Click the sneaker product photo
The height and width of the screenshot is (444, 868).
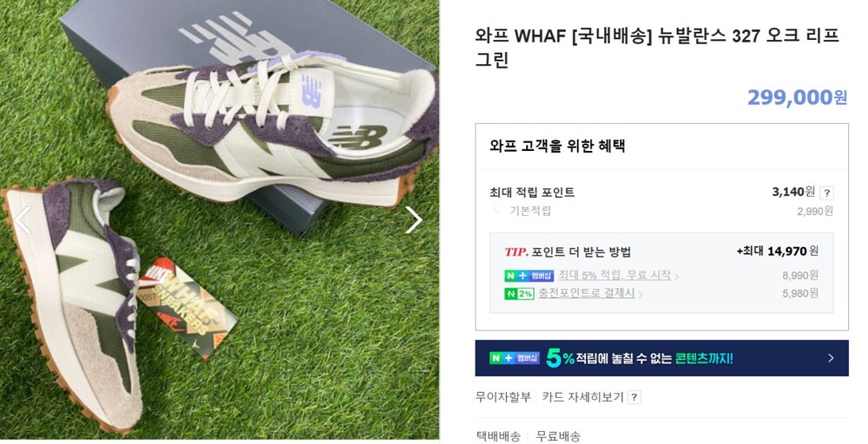coord(220,220)
